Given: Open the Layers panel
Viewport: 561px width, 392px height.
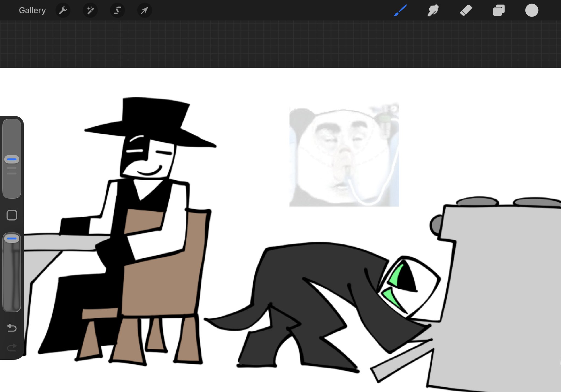Looking at the screenshot, I should (x=499, y=10).
